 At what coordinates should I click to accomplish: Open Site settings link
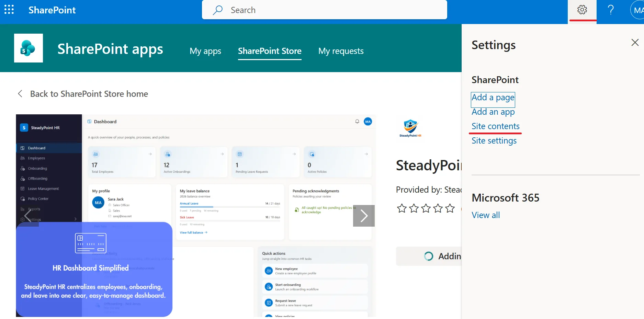point(494,141)
